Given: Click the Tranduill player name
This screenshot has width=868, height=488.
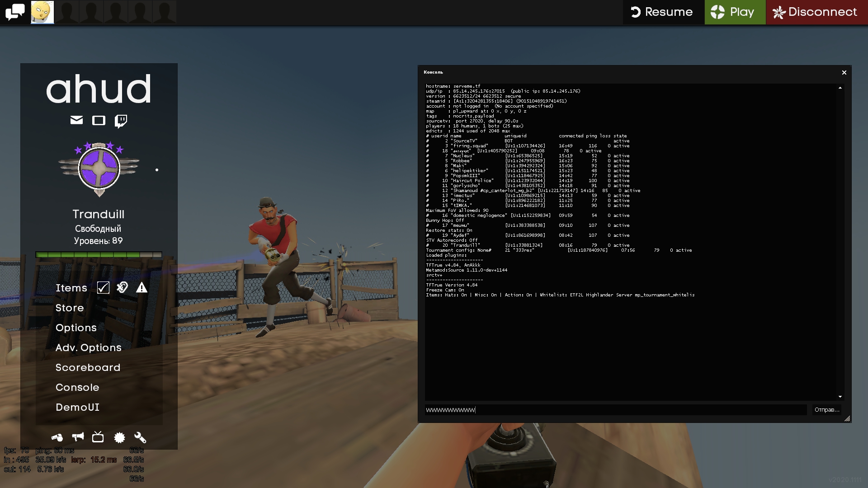Looking at the screenshot, I should [x=98, y=214].
